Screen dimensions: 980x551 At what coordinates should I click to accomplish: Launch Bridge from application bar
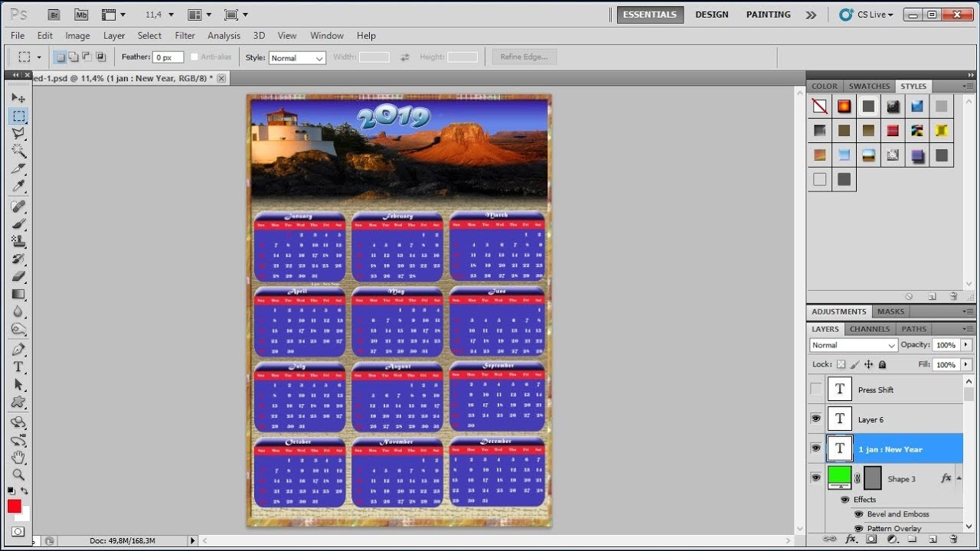(x=53, y=15)
